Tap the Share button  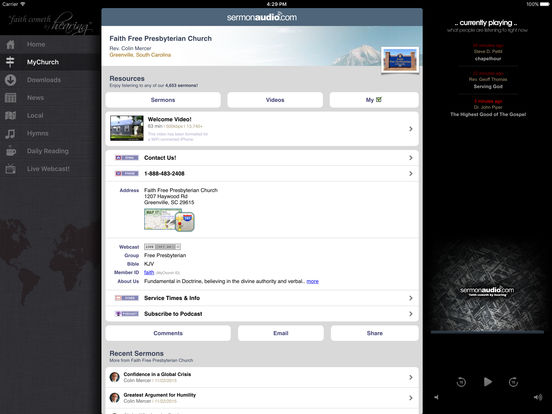375,333
